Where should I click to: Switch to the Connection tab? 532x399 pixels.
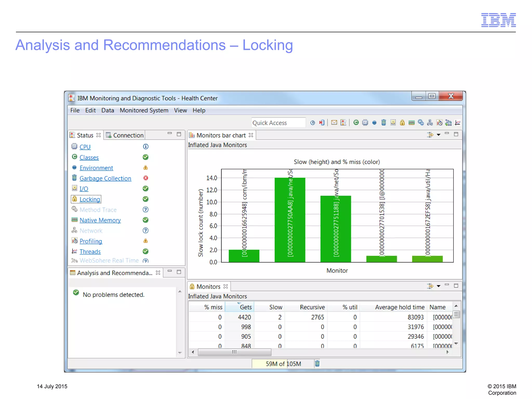coord(125,135)
